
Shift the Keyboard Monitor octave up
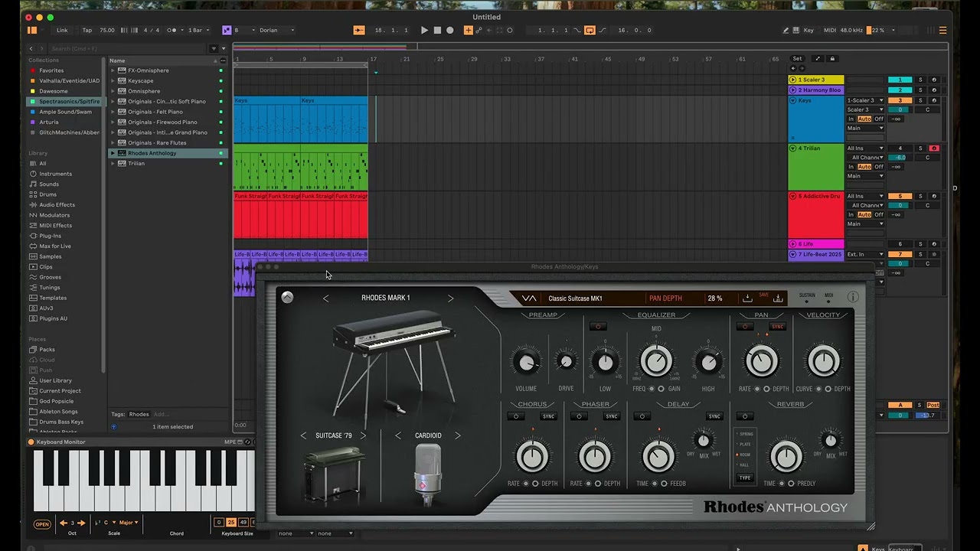click(x=81, y=523)
